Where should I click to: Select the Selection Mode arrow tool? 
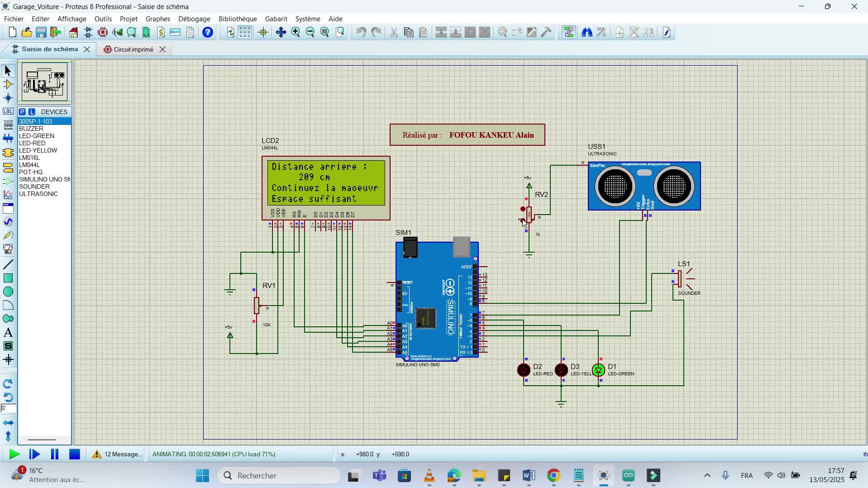tap(8, 71)
